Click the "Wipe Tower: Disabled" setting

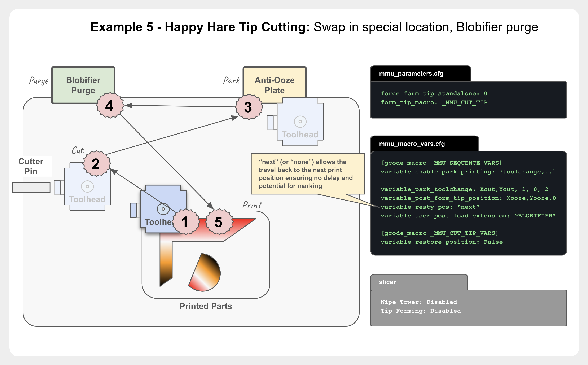[x=419, y=302]
